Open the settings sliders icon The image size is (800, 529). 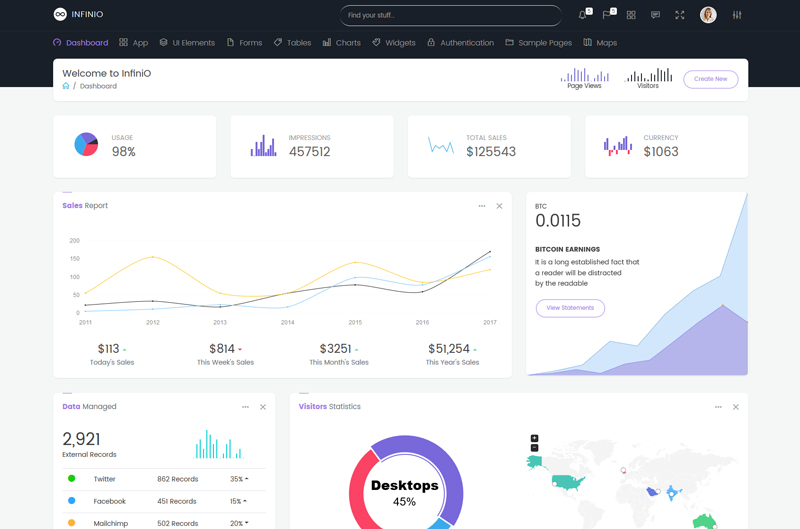737,15
